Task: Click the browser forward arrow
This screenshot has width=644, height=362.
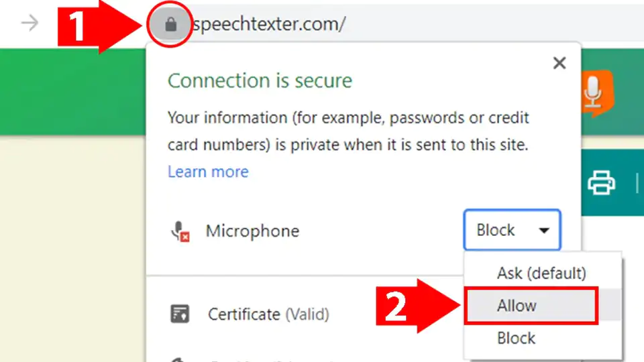Action: 30,23
